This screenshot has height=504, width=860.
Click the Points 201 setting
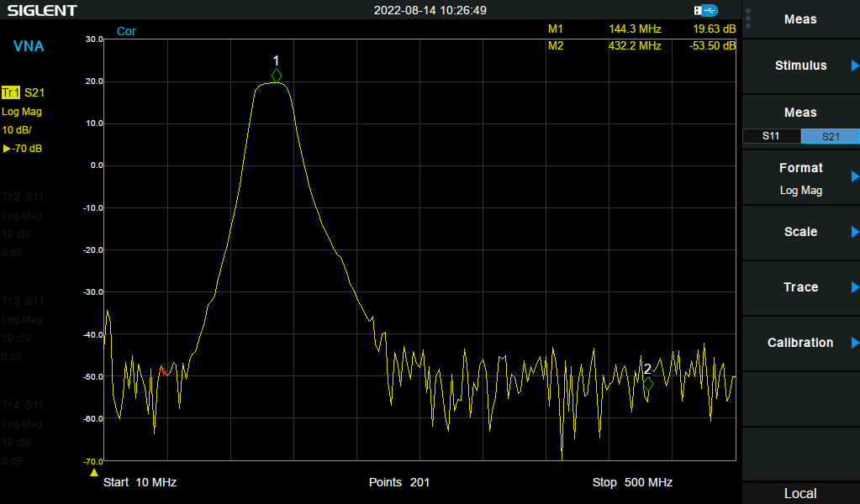click(x=399, y=482)
